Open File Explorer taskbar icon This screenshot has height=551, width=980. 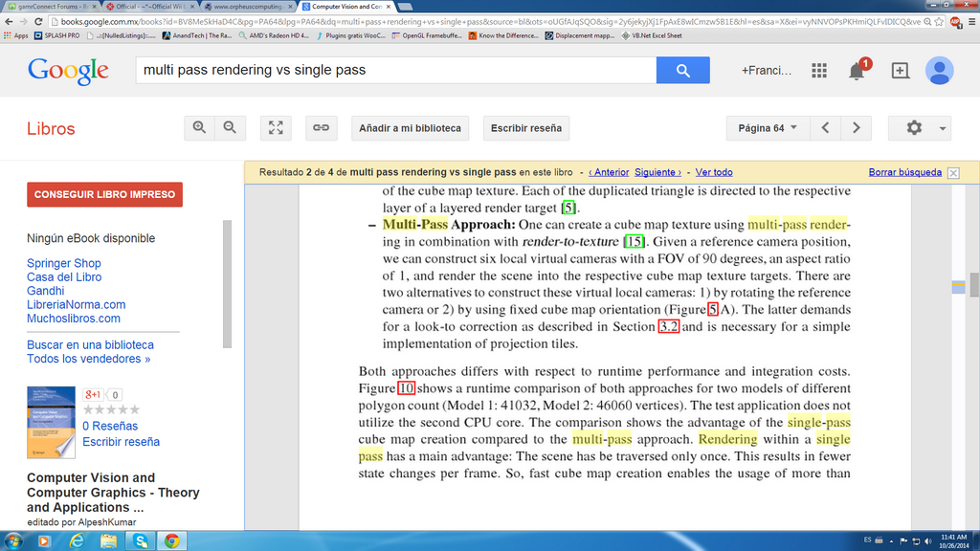108,541
